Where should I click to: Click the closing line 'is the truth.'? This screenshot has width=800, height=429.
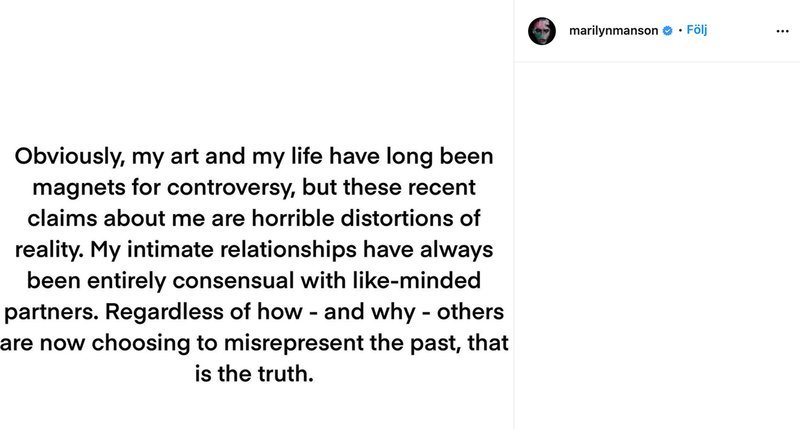[x=254, y=374]
